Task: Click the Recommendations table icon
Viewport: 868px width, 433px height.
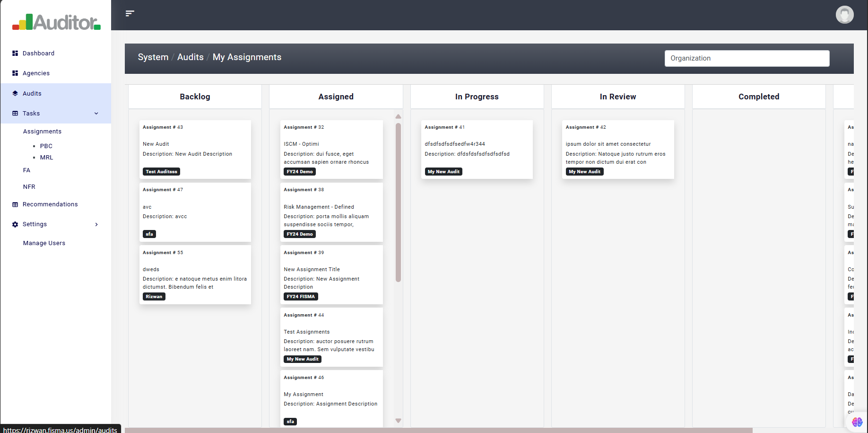Action: [x=15, y=204]
